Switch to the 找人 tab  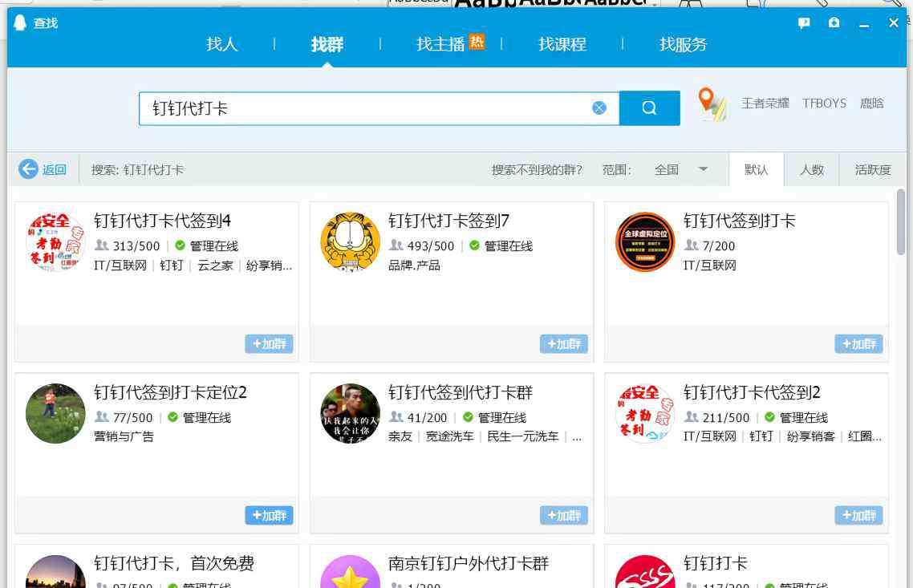click(222, 44)
